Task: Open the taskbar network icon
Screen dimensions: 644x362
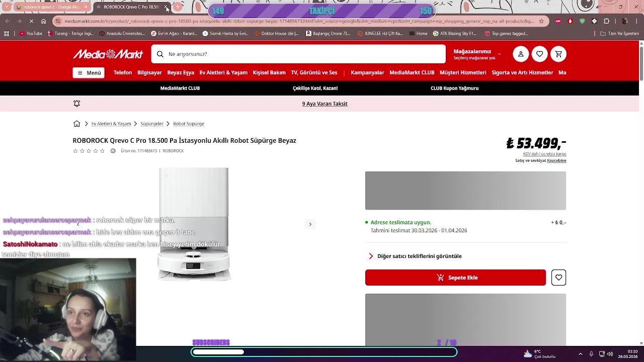Action: (x=602, y=354)
